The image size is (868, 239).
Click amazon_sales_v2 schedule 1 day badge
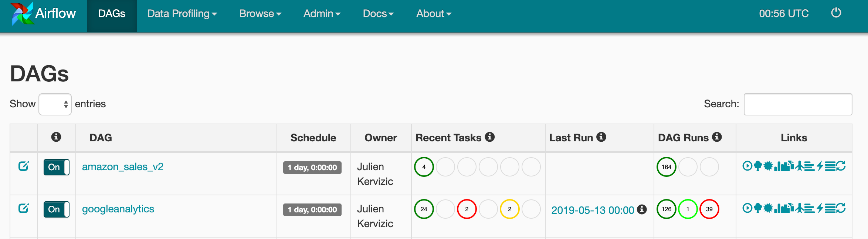tap(312, 168)
